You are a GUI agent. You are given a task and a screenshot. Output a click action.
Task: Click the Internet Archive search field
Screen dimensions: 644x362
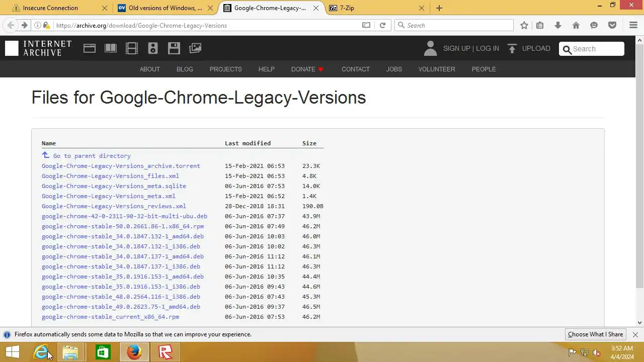pos(592,49)
